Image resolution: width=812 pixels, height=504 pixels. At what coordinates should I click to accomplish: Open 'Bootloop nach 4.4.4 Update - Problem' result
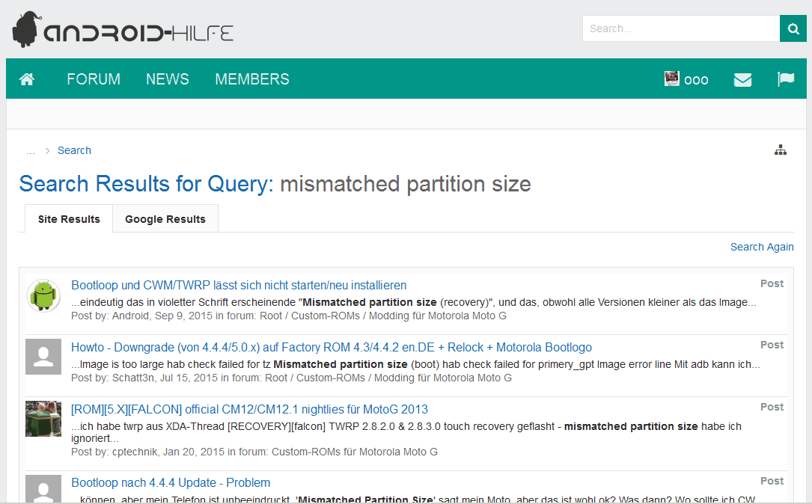point(171,483)
